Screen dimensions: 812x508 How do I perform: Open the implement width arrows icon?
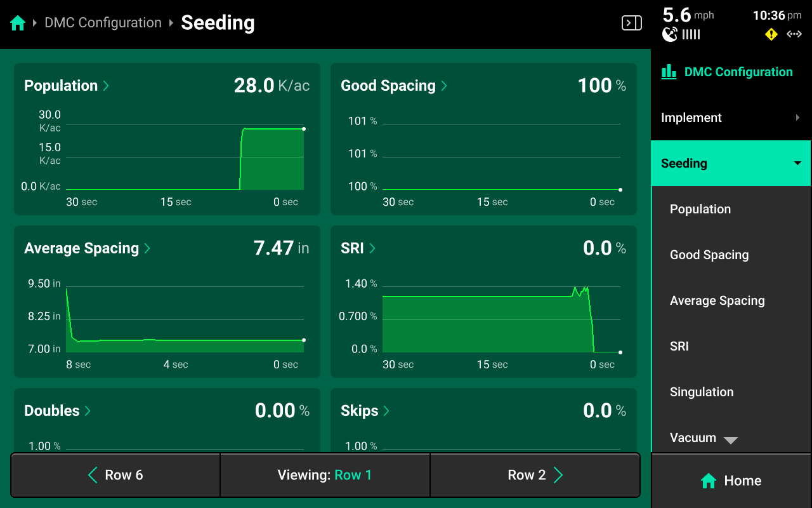pyautogui.click(x=794, y=34)
